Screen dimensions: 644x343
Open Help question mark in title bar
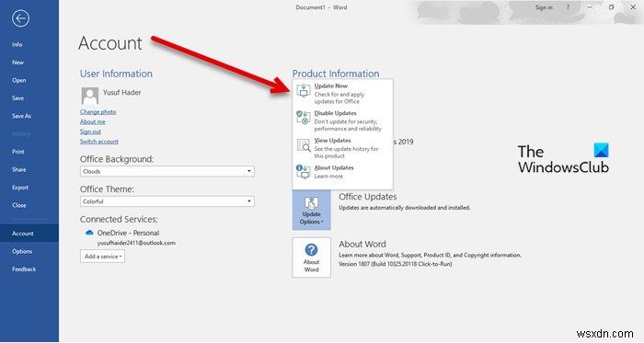tap(568, 7)
